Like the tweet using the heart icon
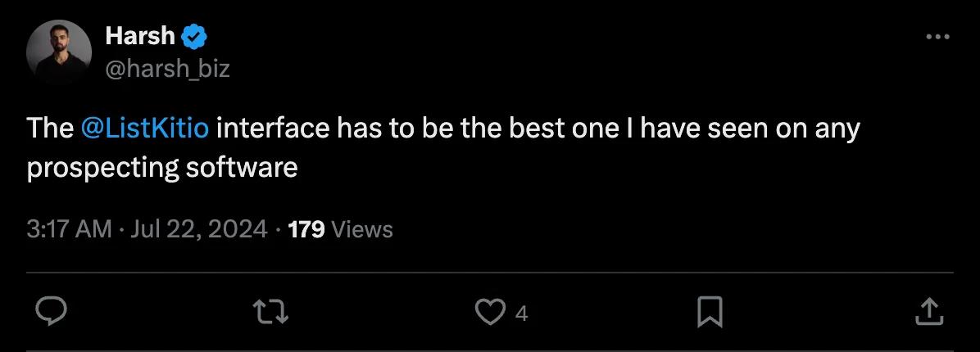Screen dimensions: 980x352 point(490,311)
